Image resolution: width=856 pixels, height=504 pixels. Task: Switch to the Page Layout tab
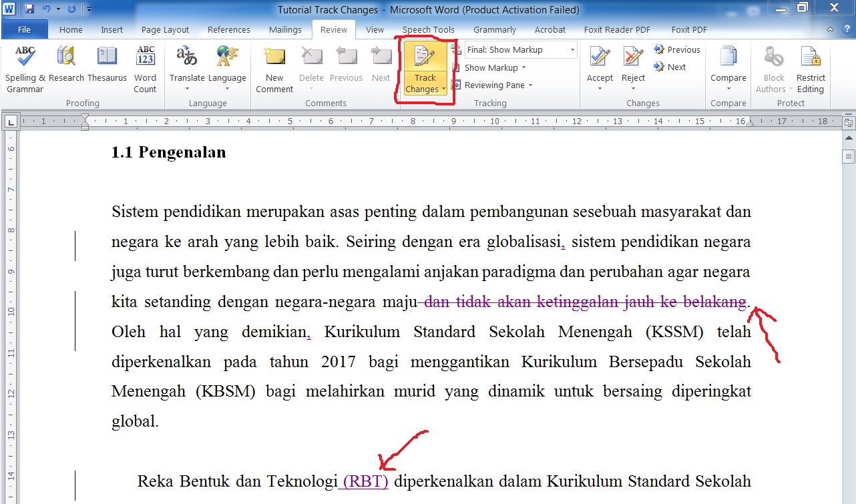click(165, 30)
